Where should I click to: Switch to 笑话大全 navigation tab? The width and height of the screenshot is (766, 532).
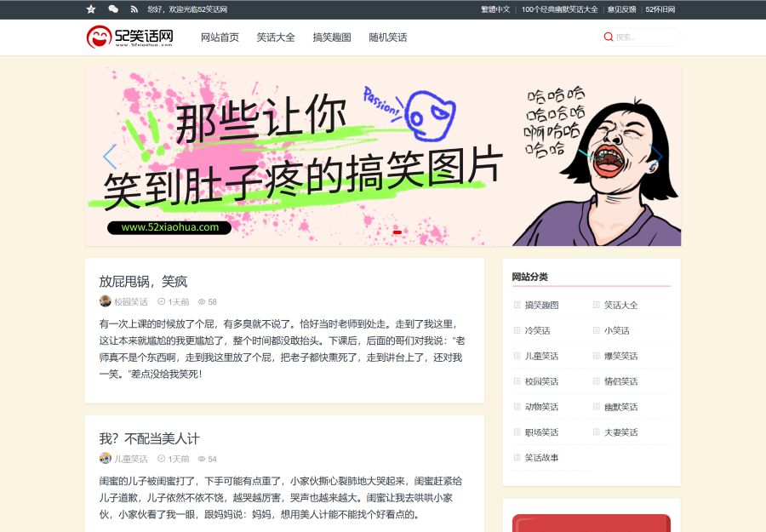273,37
